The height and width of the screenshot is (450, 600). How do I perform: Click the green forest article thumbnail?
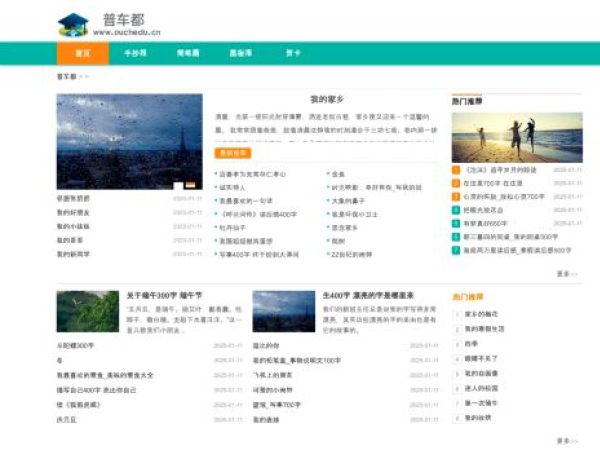click(x=87, y=312)
